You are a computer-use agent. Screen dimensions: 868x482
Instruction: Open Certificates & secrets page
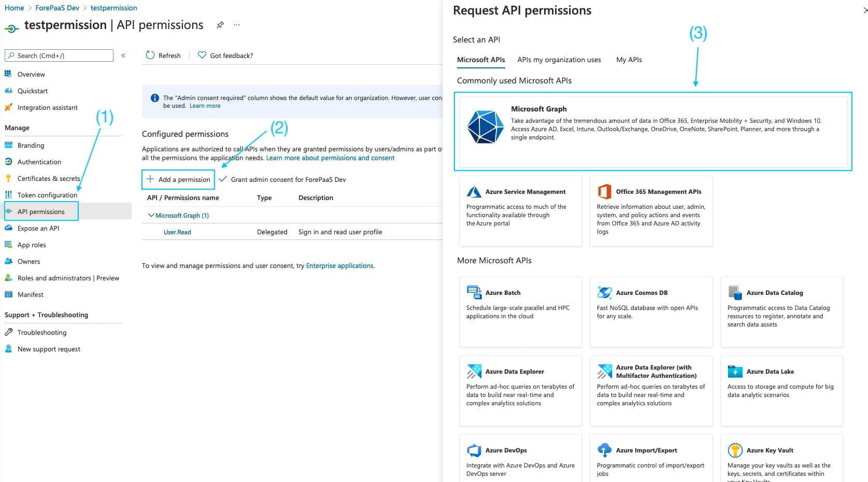48,178
